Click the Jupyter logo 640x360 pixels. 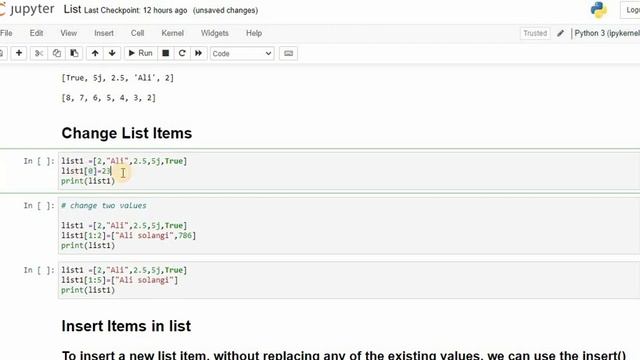[x=27, y=9]
